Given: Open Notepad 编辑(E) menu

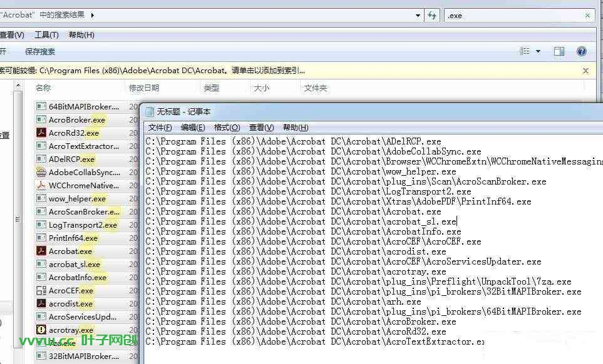Looking at the screenshot, I should click(193, 128).
